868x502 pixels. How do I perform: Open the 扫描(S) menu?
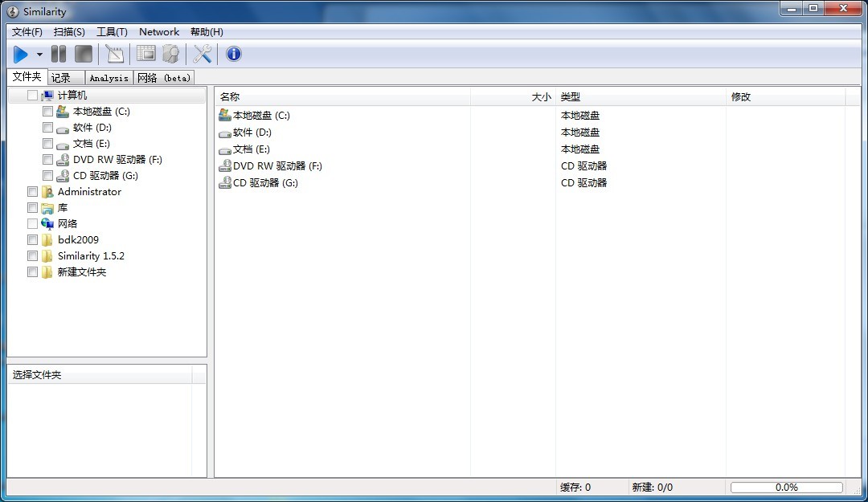[x=69, y=32]
